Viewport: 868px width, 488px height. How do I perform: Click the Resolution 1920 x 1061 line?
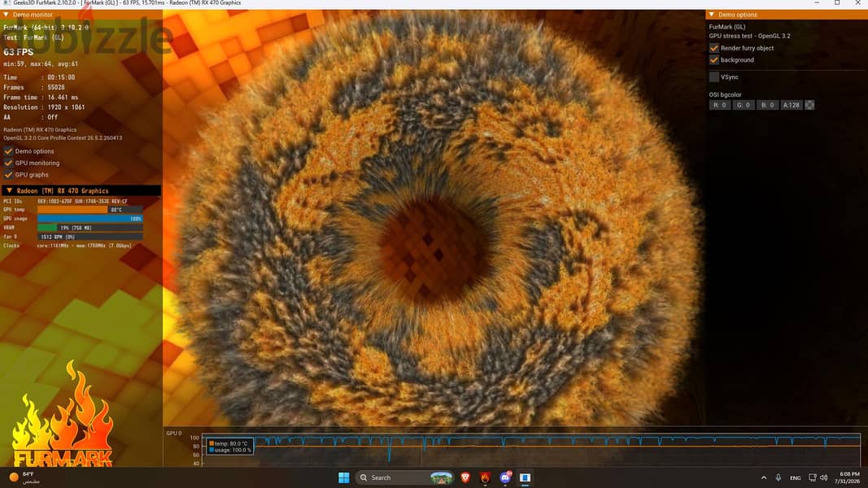tap(44, 107)
